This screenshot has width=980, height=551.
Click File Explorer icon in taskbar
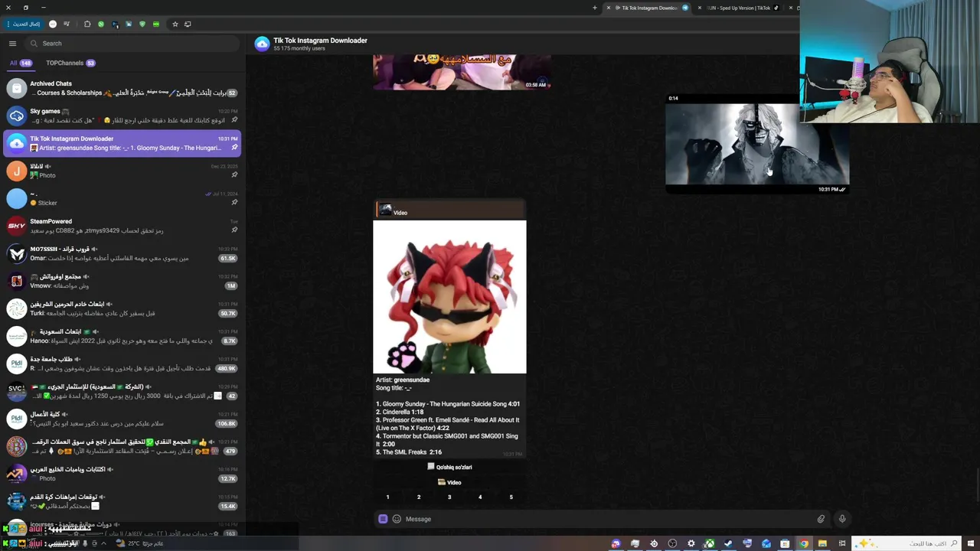click(822, 543)
